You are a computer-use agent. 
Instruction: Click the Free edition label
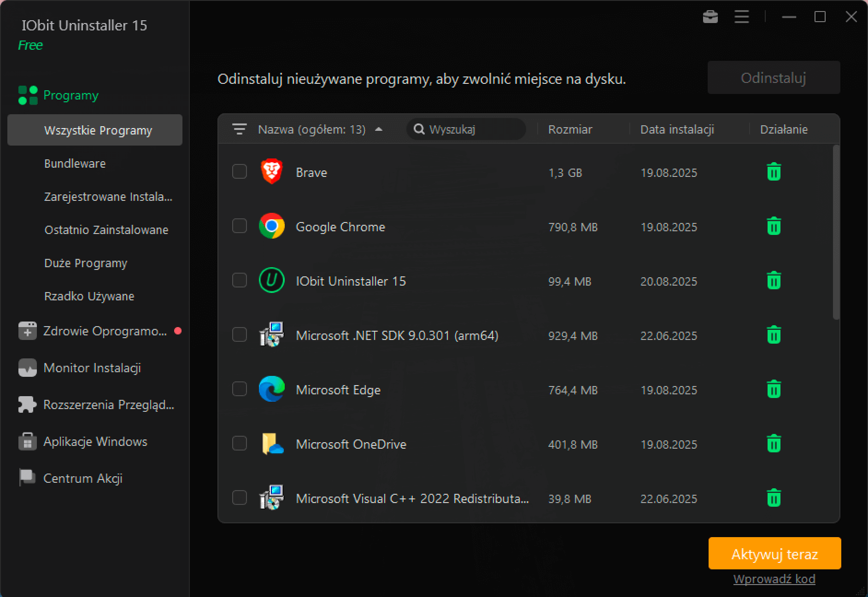click(30, 45)
